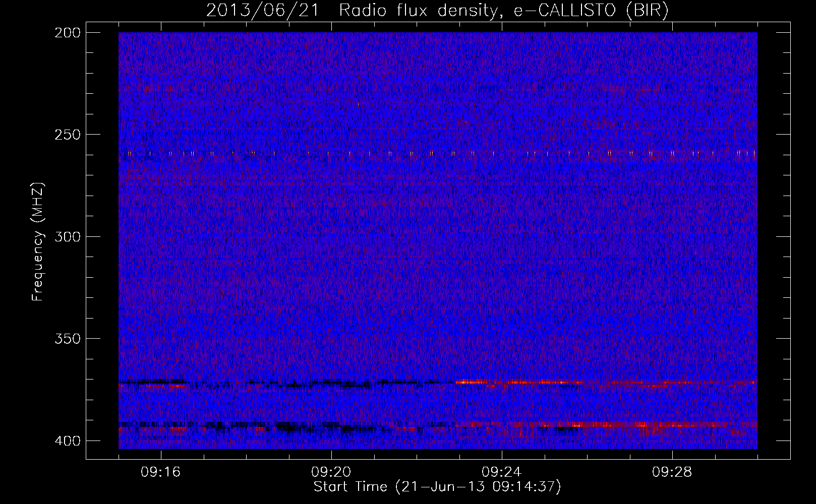
Task: Click the 350 frequency tick label
Action: click(x=67, y=339)
